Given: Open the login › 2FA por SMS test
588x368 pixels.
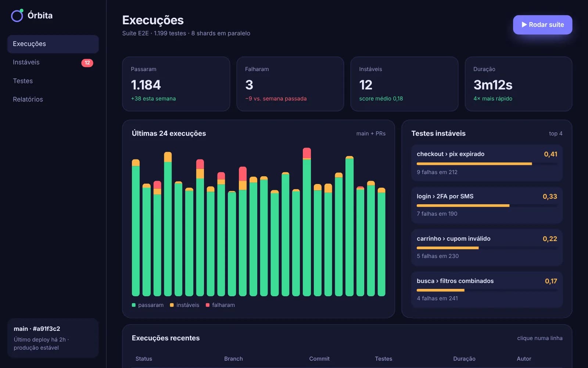Looking at the screenshot, I should (487, 205).
